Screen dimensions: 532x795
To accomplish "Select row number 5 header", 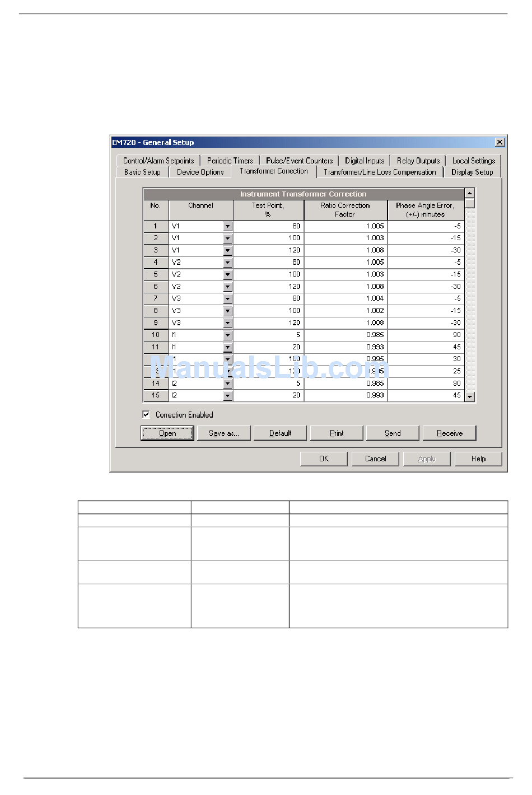I will click(156, 275).
